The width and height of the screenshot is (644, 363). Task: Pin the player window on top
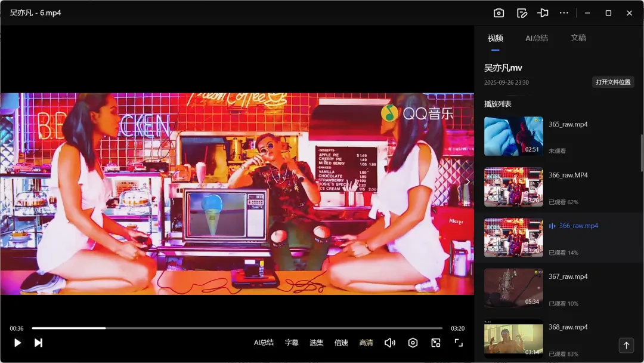[543, 13]
